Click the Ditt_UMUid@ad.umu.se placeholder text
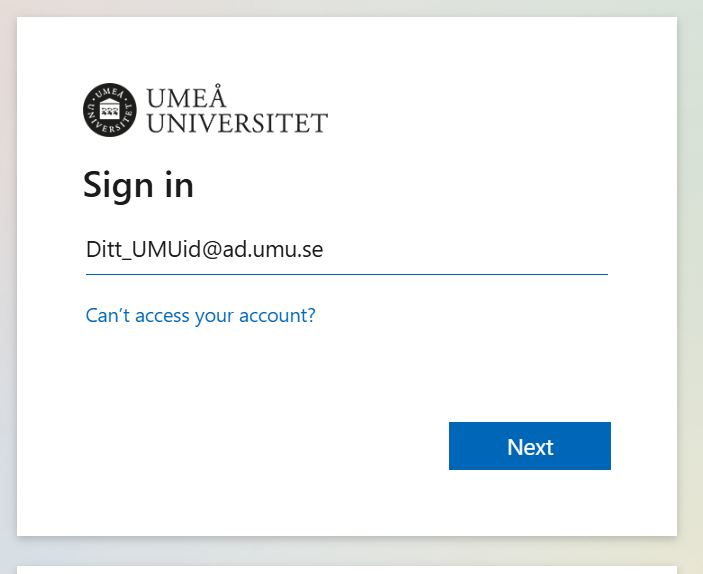This screenshot has height=574, width=703. tap(204, 250)
